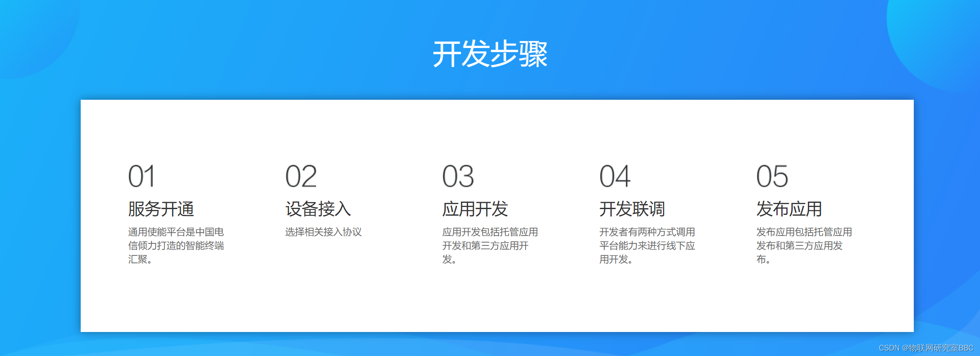Click the step number 05
This screenshot has width=980, height=356.
[x=772, y=176]
